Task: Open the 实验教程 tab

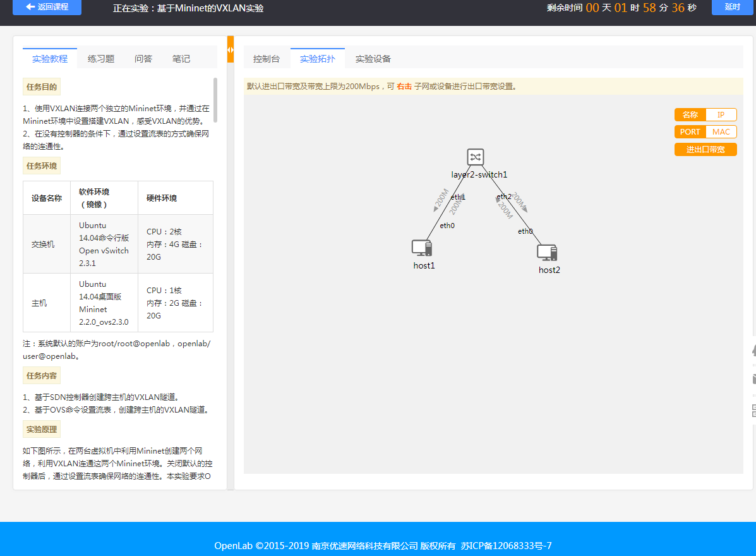Action: [x=50, y=59]
